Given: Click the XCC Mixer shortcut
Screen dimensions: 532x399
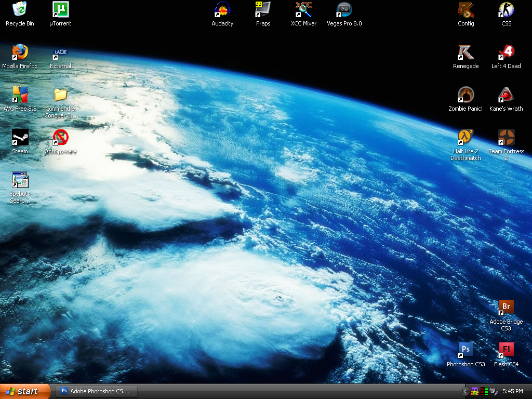Looking at the screenshot, I should tap(303, 10).
